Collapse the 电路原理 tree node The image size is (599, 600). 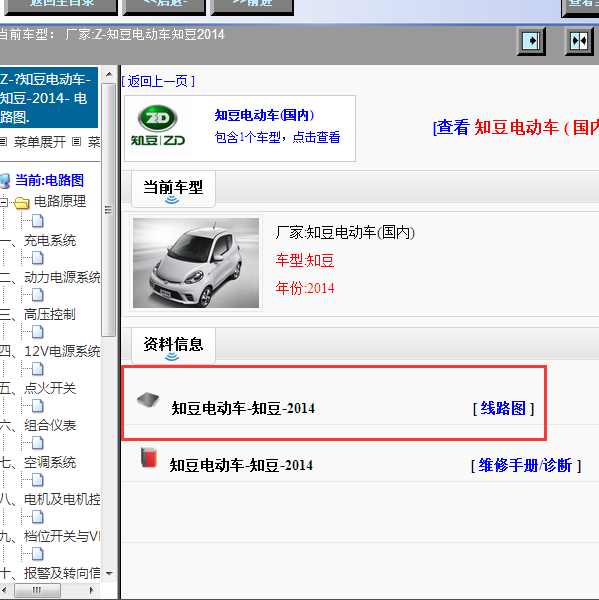point(4,202)
